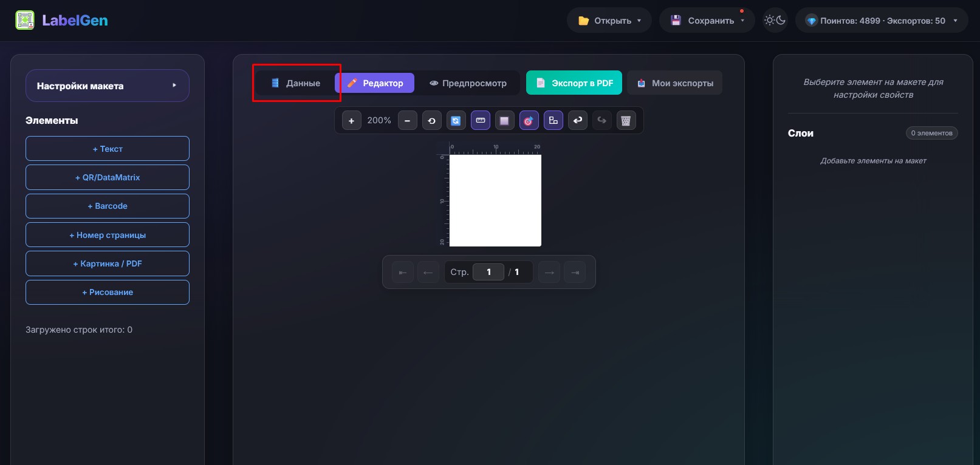
Task: Add a Картинка / PDF element
Action: pyautogui.click(x=108, y=263)
